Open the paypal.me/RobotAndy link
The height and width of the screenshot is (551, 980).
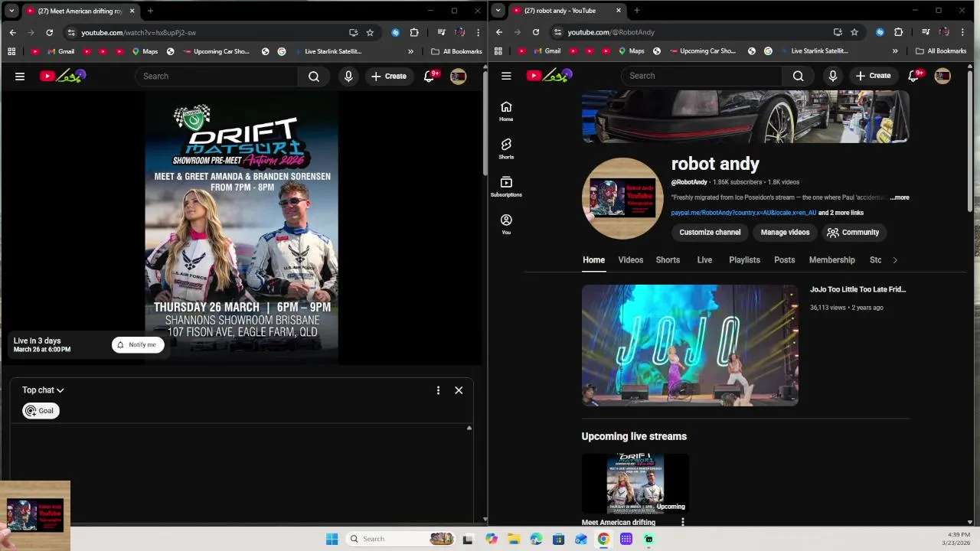pos(743,213)
